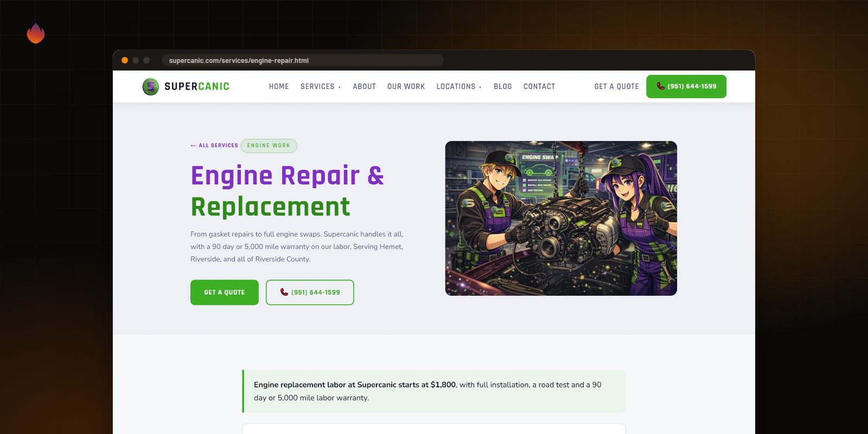Expand the Services dropdown menu
868x434 pixels.
pyautogui.click(x=321, y=86)
